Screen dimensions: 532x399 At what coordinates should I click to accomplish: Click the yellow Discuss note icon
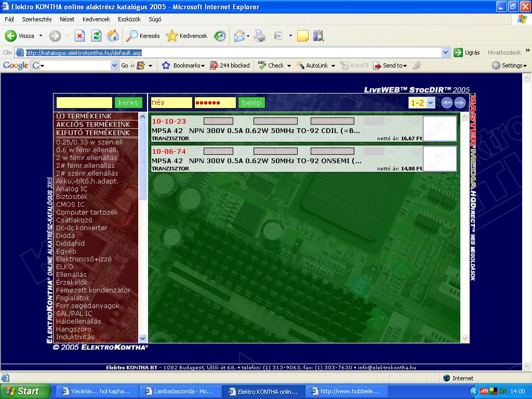(x=303, y=36)
